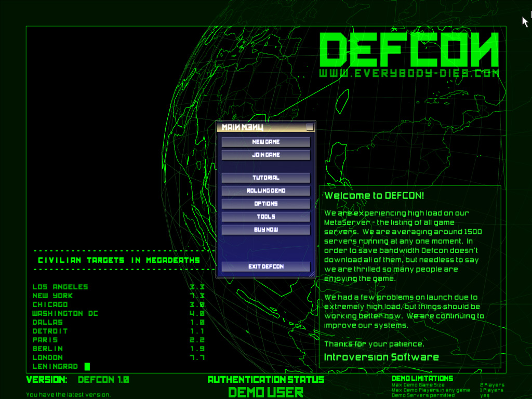This screenshot has height=399, width=532.
Task: Click 'Max Demo Game Size' line
Action: (x=418, y=385)
